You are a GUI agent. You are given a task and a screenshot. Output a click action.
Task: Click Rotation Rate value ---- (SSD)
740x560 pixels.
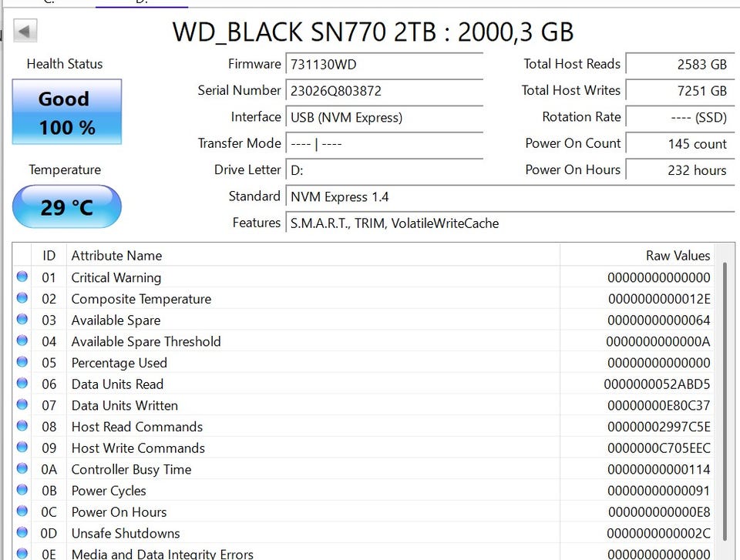pyautogui.click(x=680, y=117)
